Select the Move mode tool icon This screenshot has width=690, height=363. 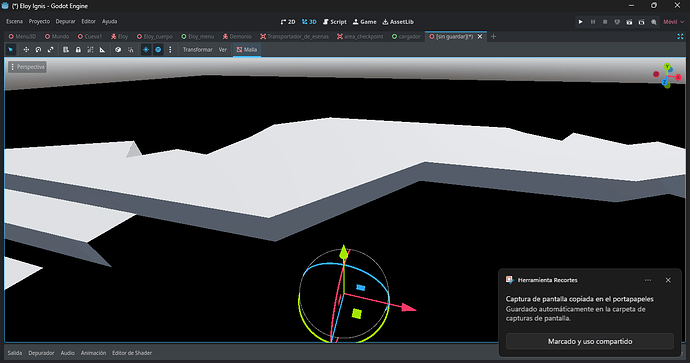(x=26, y=50)
